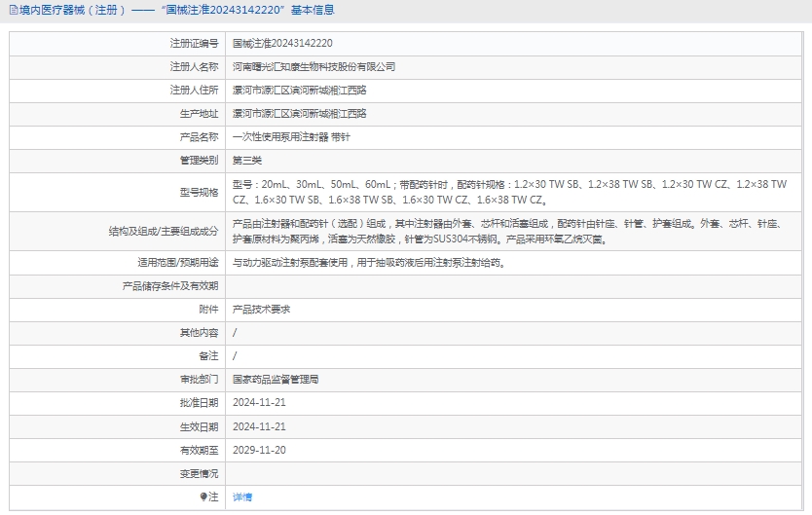
Task: Click product name 一次性使用泵用注射器 带针
Action: (291, 137)
